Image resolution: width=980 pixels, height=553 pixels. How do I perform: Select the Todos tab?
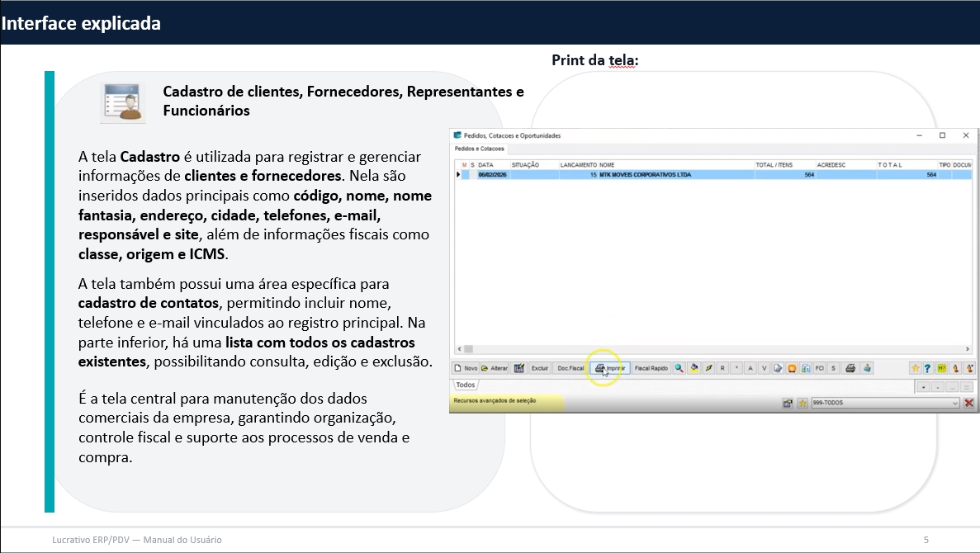click(466, 385)
